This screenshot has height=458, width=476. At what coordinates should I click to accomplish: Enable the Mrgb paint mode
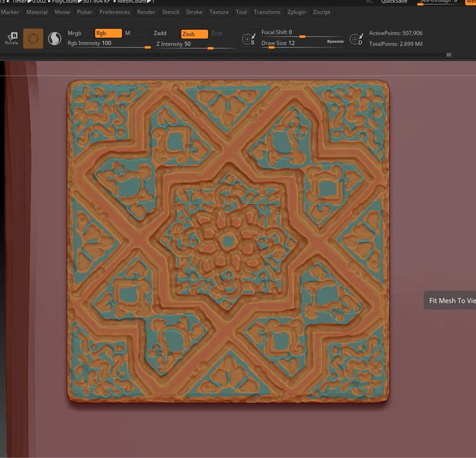(x=75, y=33)
